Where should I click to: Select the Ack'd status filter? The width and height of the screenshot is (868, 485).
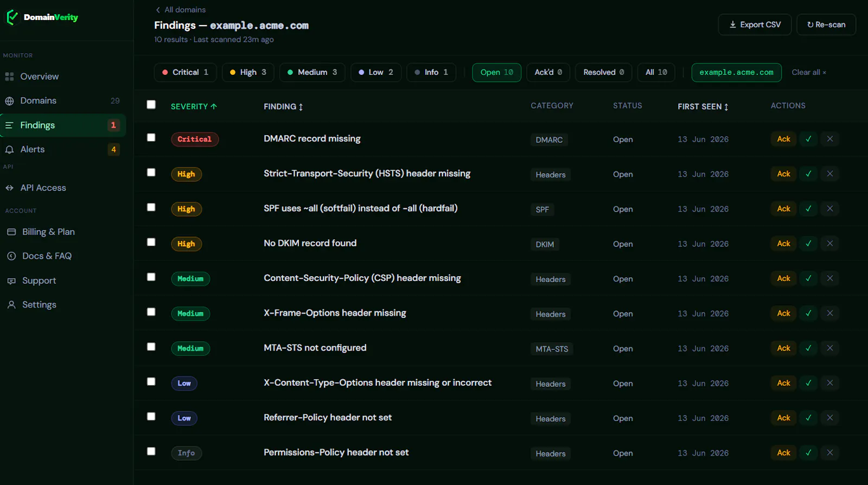tap(548, 73)
